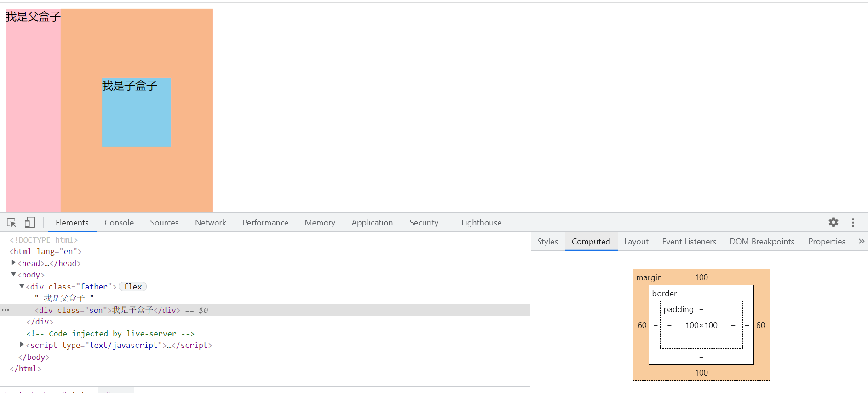Click the padding label in box model
Image resolution: width=868 pixels, height=393 pixels.
coord(678,309)
